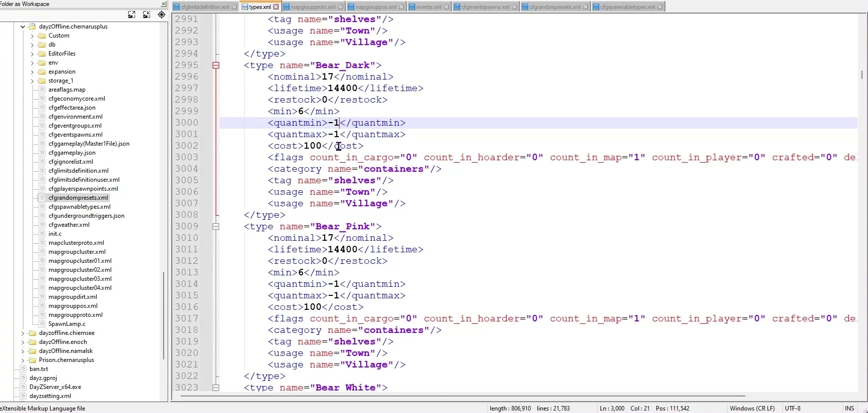The height and width of the screenshot is (413, 868).
Task: Select cfgweather.xml in the tree
Action: [69, 225]
